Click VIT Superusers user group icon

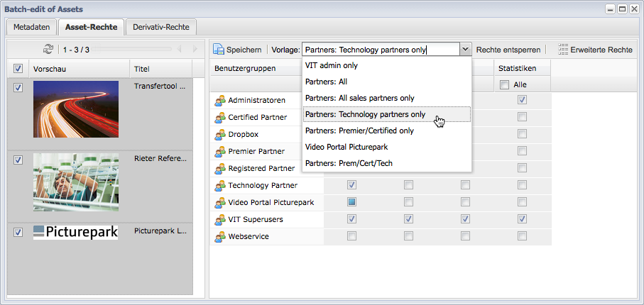(x=220, y=220)
